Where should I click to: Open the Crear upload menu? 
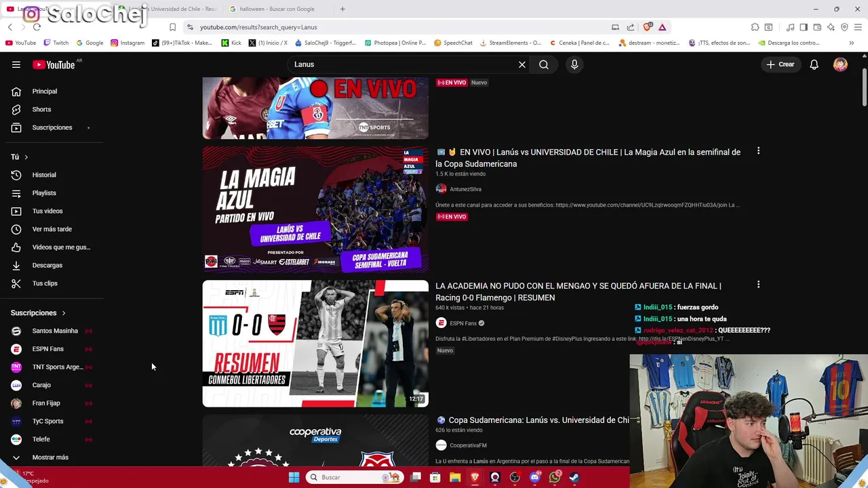pyautogui.click(x=781, y=64)
